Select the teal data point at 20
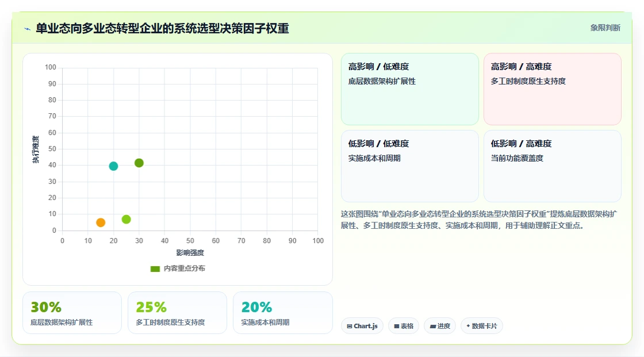This screenshot has width=644, height=357. (x=113, y=166)
